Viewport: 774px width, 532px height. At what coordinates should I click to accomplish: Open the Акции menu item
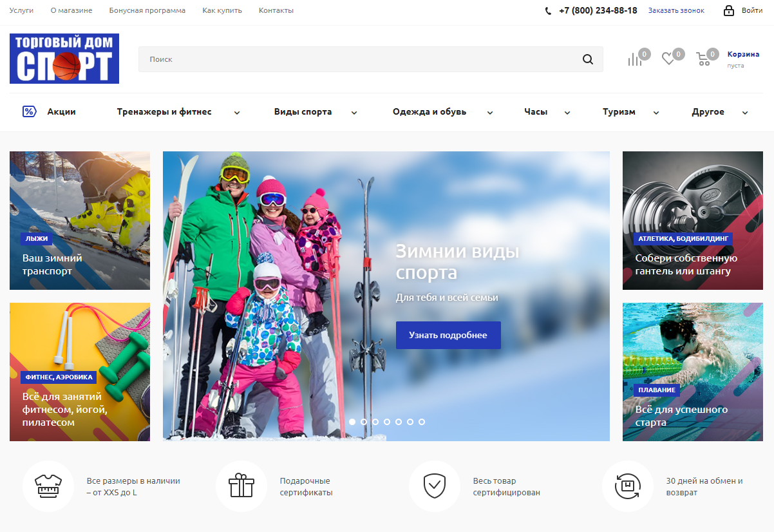point(61,111)
